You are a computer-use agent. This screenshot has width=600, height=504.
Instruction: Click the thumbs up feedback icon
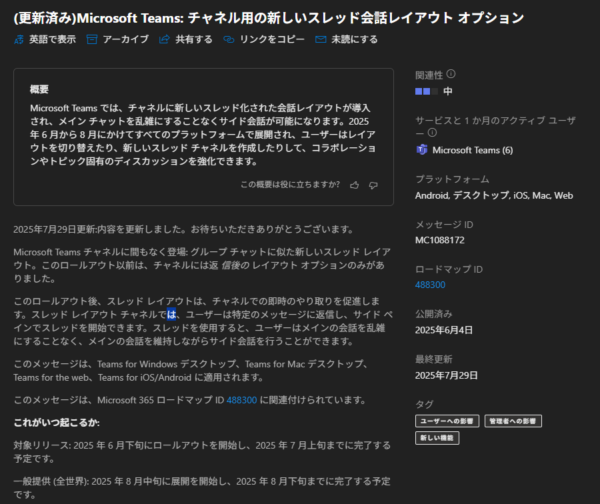click(x=354, y=185)
